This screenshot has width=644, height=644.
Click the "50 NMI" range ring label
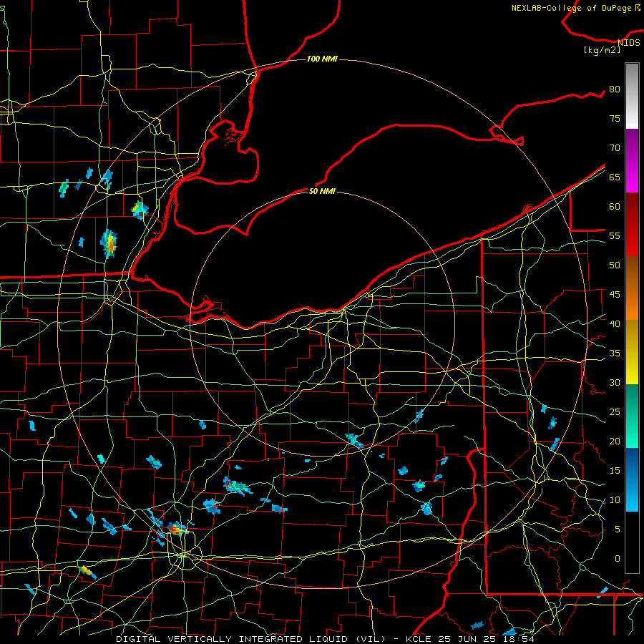pos(322,191)
